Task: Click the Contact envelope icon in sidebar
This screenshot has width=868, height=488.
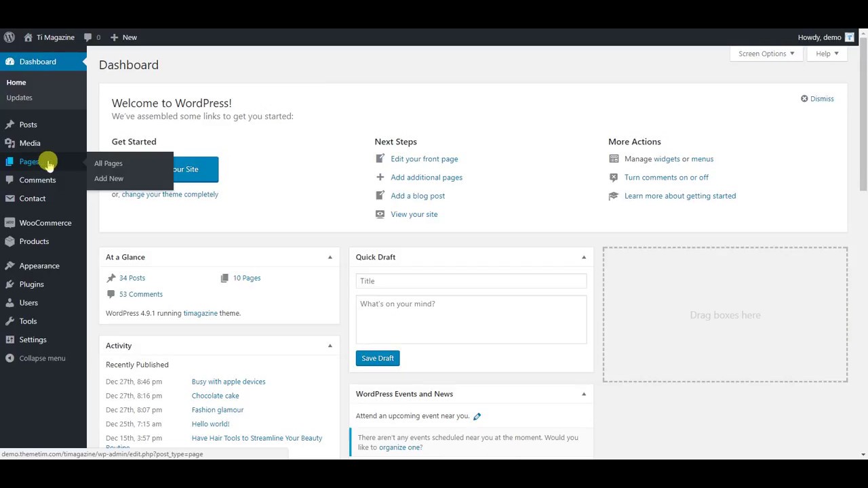Action: point(9,199)
